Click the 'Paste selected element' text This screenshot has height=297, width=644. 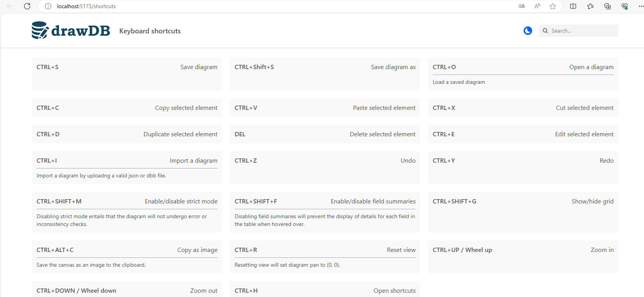[384, 108]
